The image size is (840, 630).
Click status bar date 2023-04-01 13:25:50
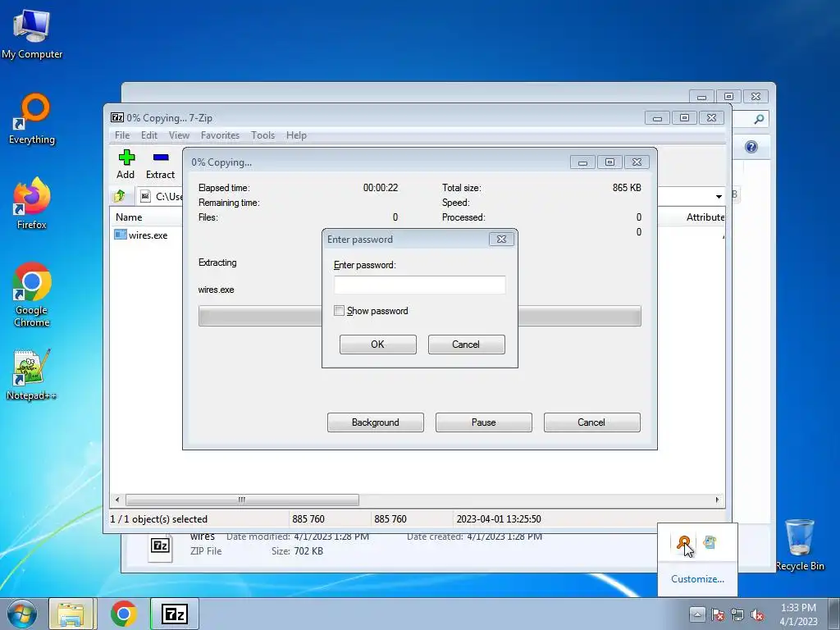[498, 519]
